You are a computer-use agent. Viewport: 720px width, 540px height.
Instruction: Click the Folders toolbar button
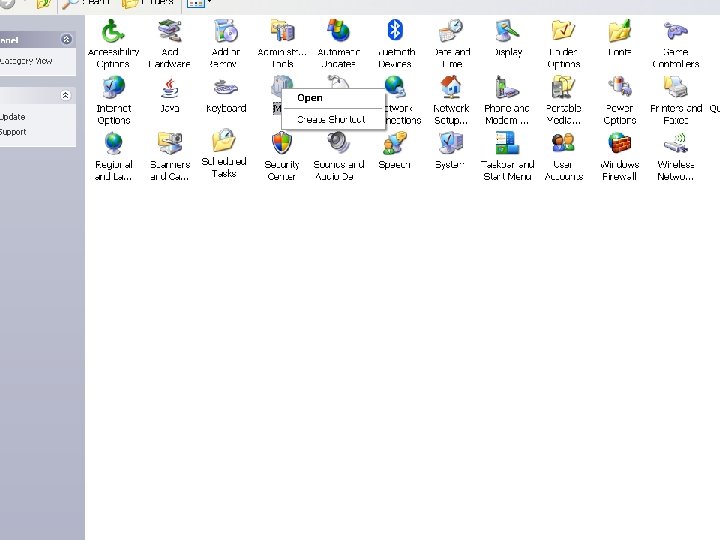tap(148, 3)
